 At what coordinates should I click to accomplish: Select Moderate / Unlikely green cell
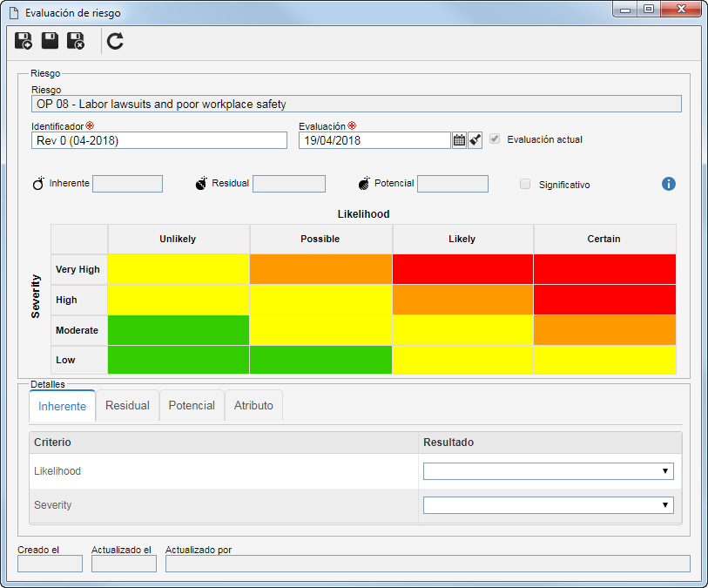179,330
